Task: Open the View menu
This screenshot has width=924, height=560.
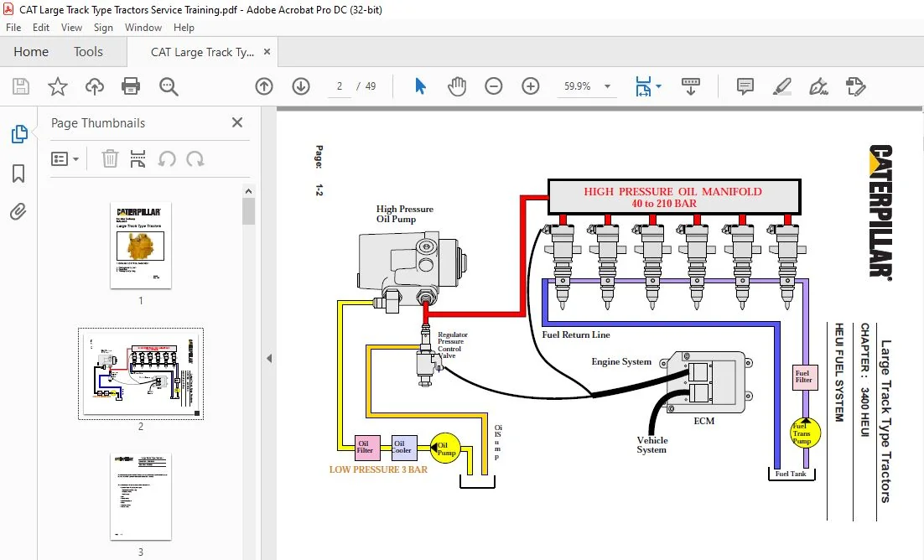Action: (x=71, y=28)
